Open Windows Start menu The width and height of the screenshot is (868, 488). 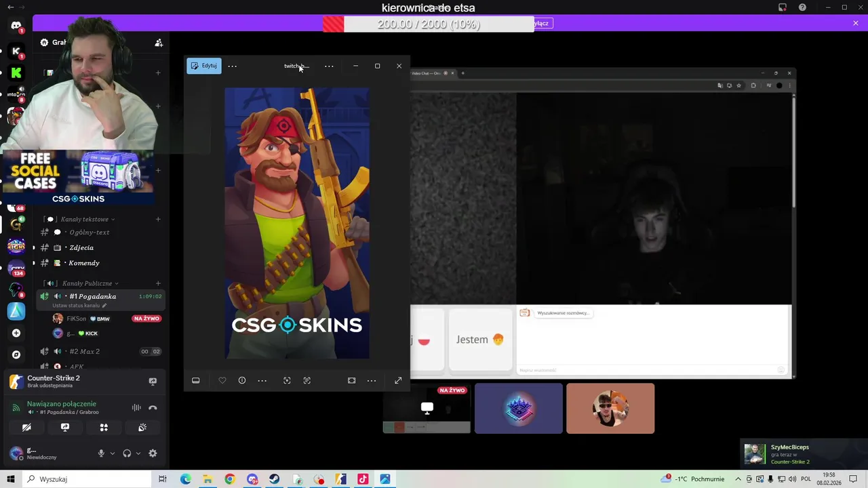pyautogui.click(x=11, y=479)
